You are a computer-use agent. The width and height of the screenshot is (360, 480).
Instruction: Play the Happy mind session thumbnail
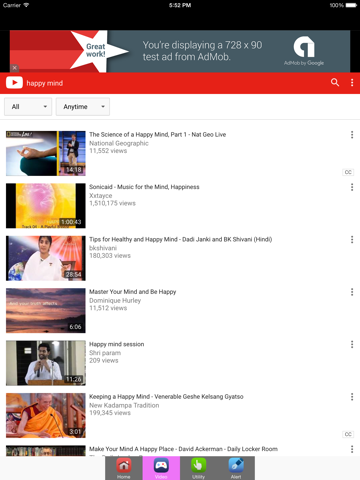46,363
